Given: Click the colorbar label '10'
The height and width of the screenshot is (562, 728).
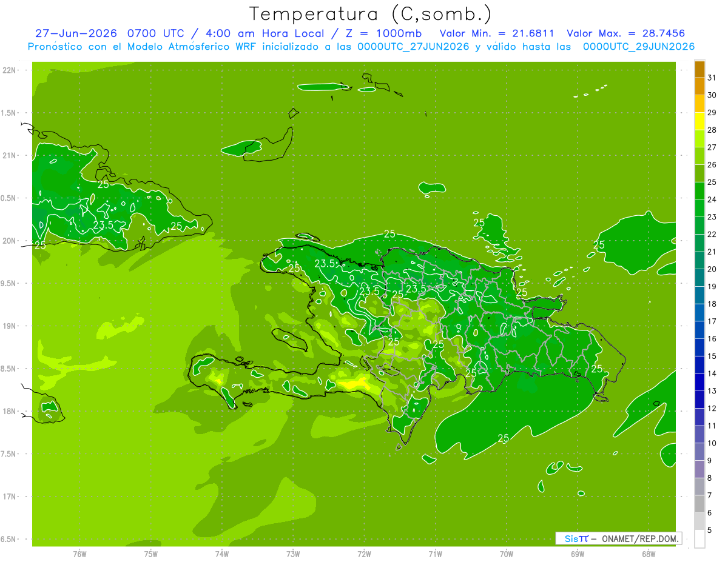Looking at the screenshot, I should (712, 443).
